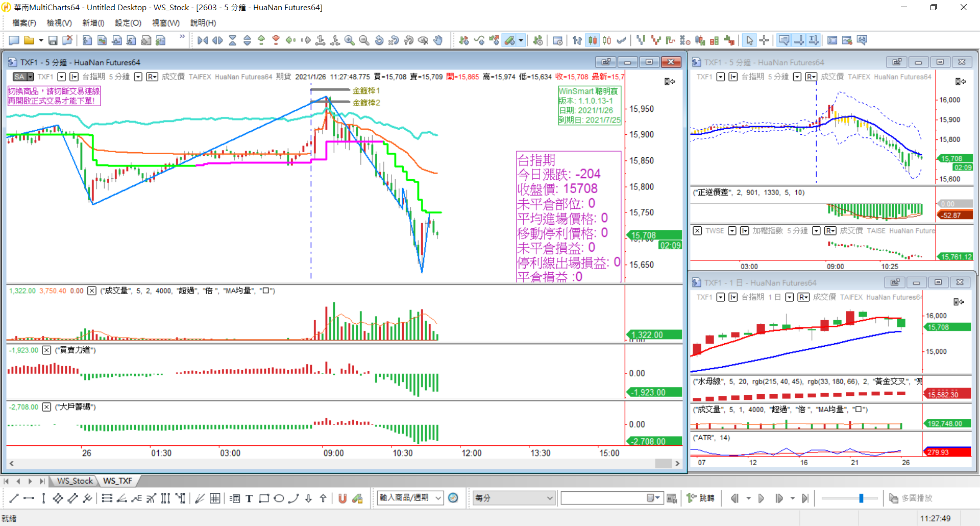Open the 新增(I) menu

tap(93, 23)
